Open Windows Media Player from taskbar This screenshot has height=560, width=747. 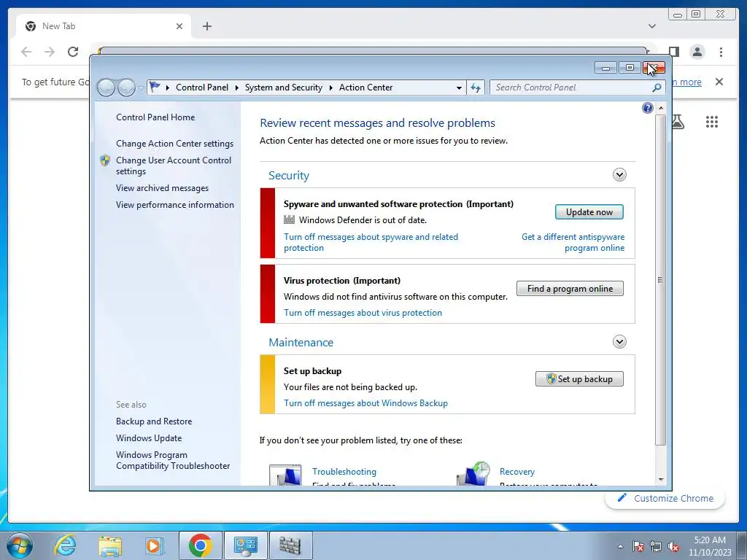click(x=153, y=545)
